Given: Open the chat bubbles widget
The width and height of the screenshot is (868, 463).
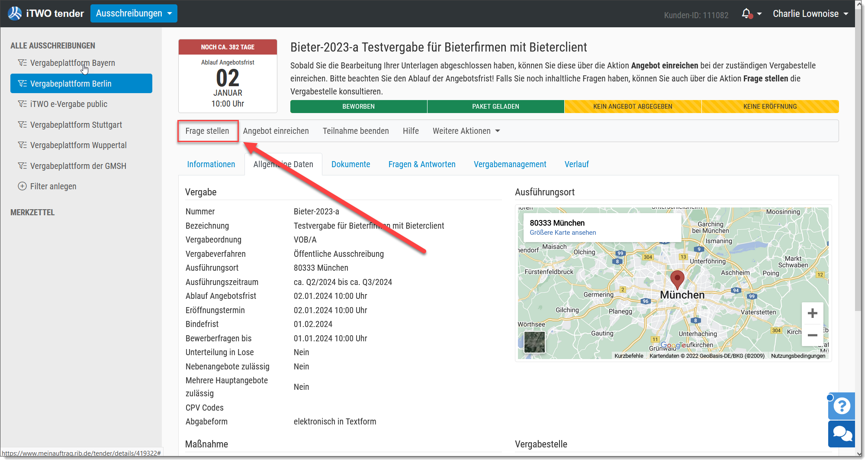Looking at the screenshot, I should tap(842, 434).
